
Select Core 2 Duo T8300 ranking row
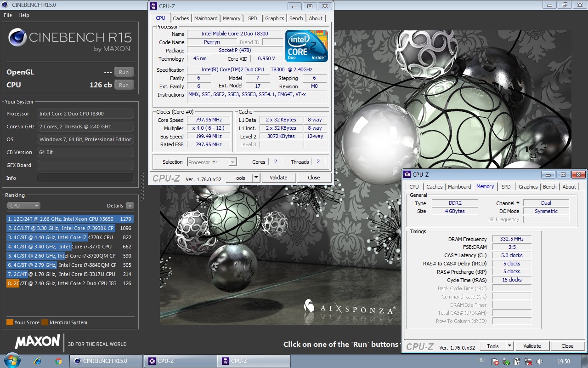click(70, 283)
